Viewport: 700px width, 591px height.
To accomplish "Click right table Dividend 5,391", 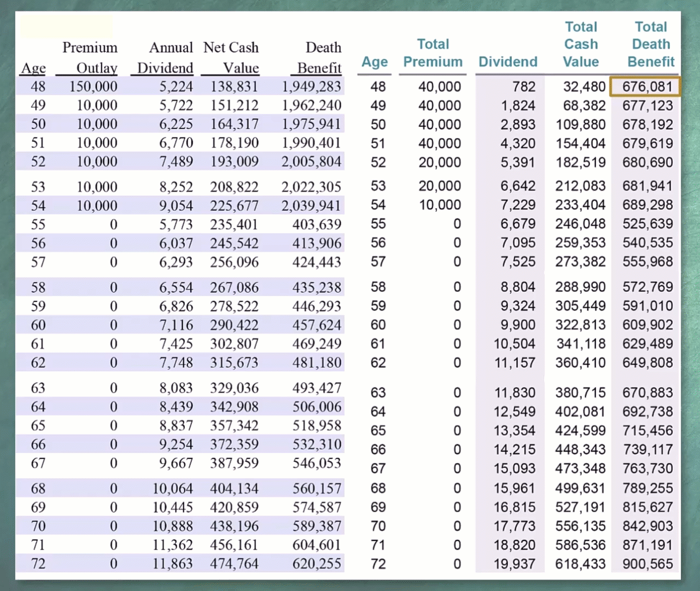I will tap(518, 163).
